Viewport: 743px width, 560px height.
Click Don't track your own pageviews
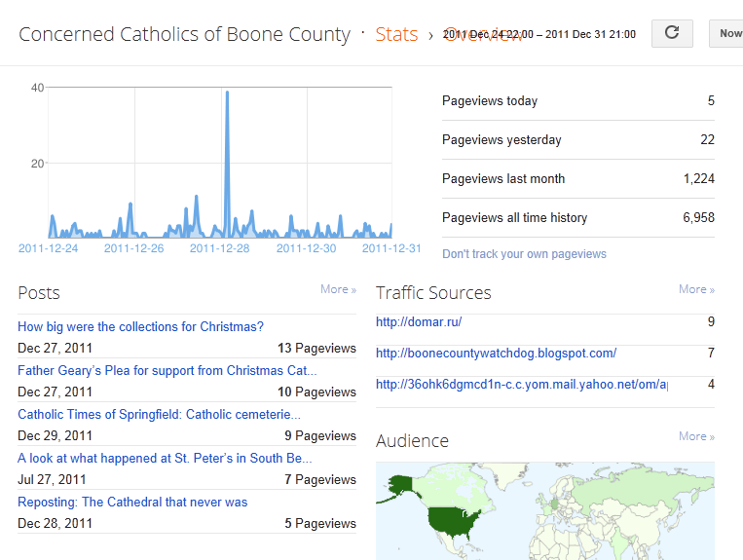(524, 254)
